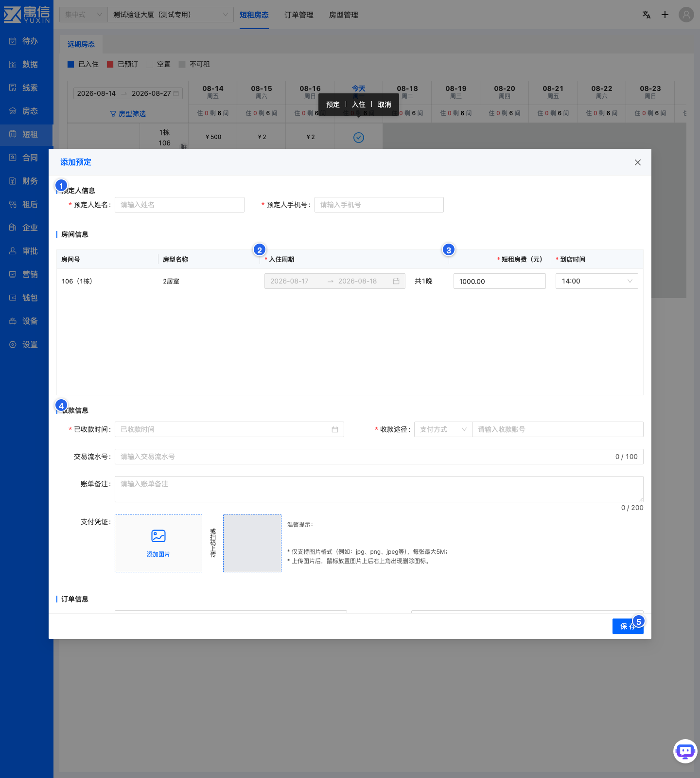The height and width of the screenshot is (778, 700).
Task: Click the ¥500 price cell for 08-14
Action: [213, 137]
